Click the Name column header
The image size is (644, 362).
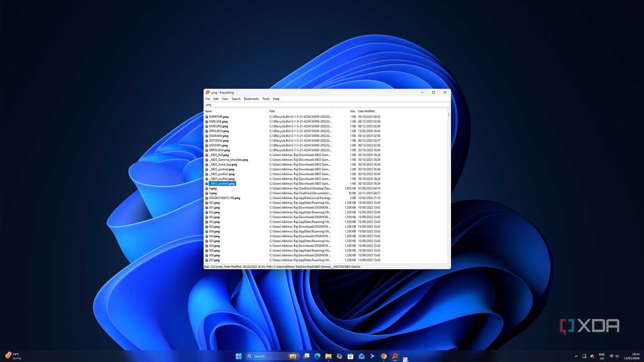[x=208, y=111]
